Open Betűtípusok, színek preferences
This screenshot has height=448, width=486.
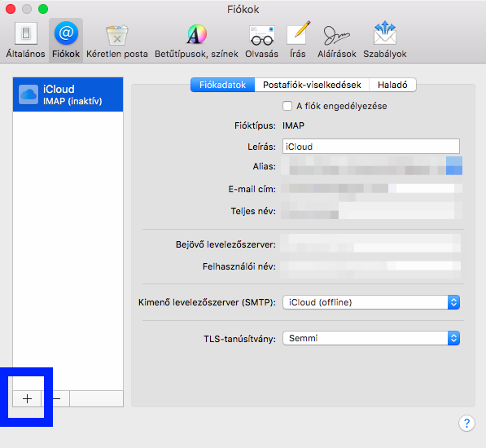196,40
